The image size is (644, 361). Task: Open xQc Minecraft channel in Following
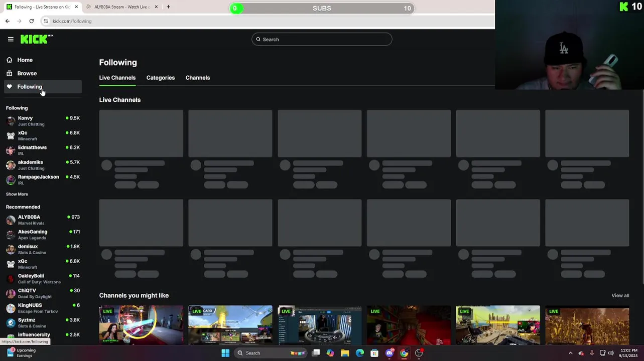coord(43,135)
